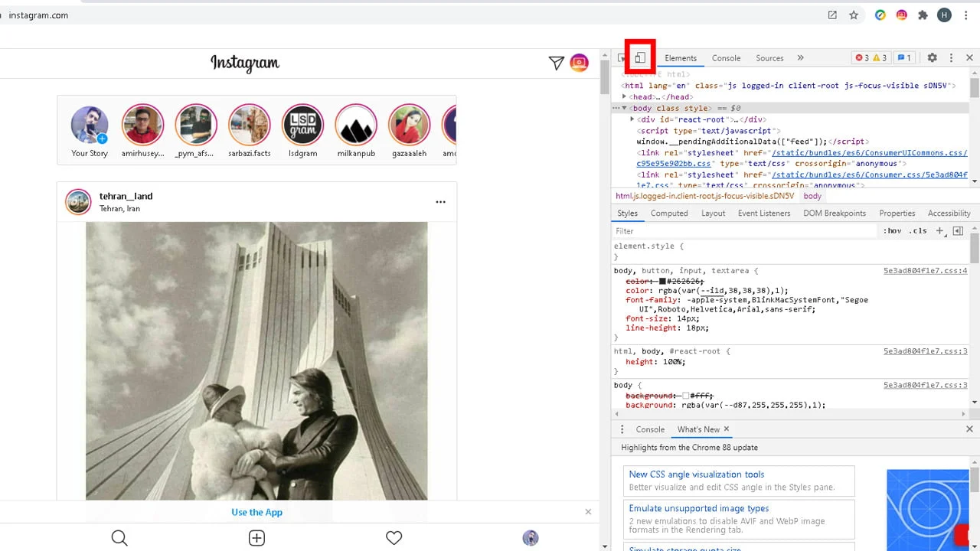Open the Event Listeners tab
980x551 pixels.
click(764, 214)
